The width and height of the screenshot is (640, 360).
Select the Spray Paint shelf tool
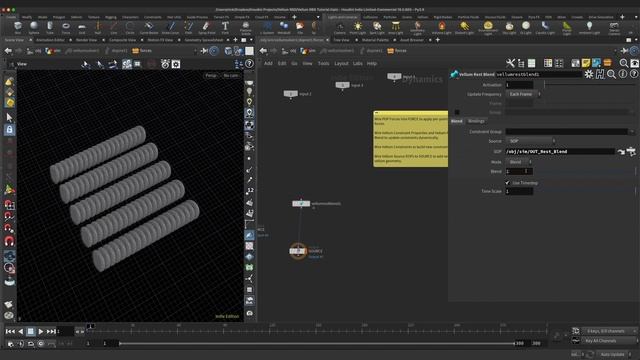pos(207,28)
